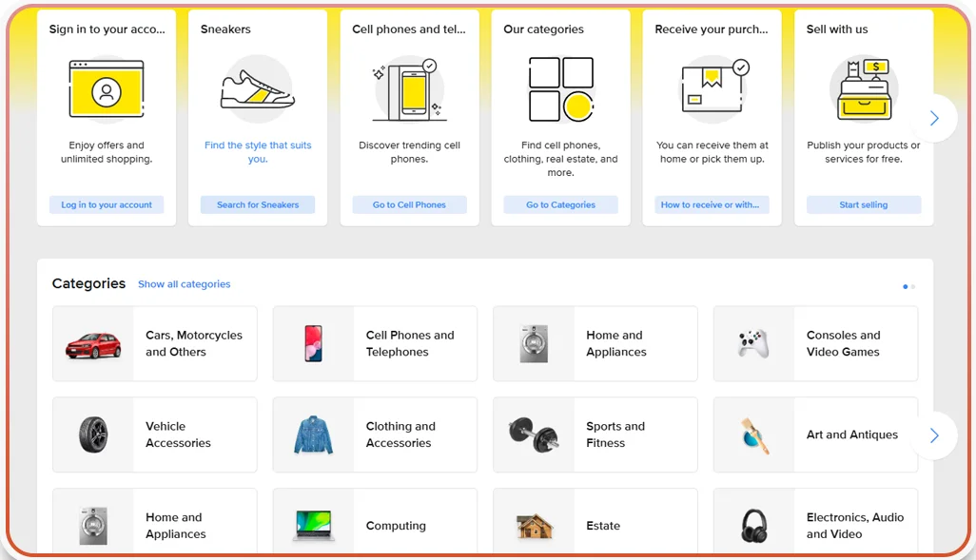Click the brush Art and Antiques icon

754,434
